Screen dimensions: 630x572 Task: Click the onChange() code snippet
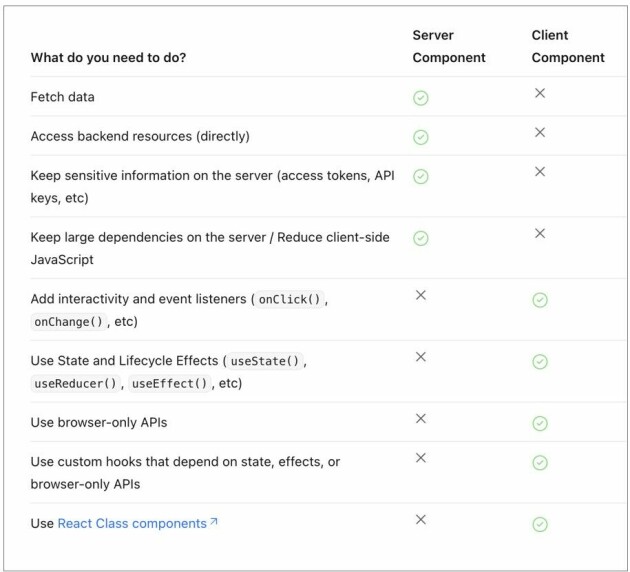[x=69, y=322]
